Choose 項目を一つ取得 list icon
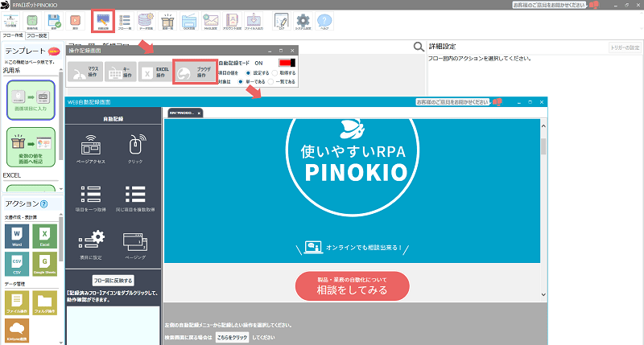Viewport: 644px width, 345px height. coord(91,199)
